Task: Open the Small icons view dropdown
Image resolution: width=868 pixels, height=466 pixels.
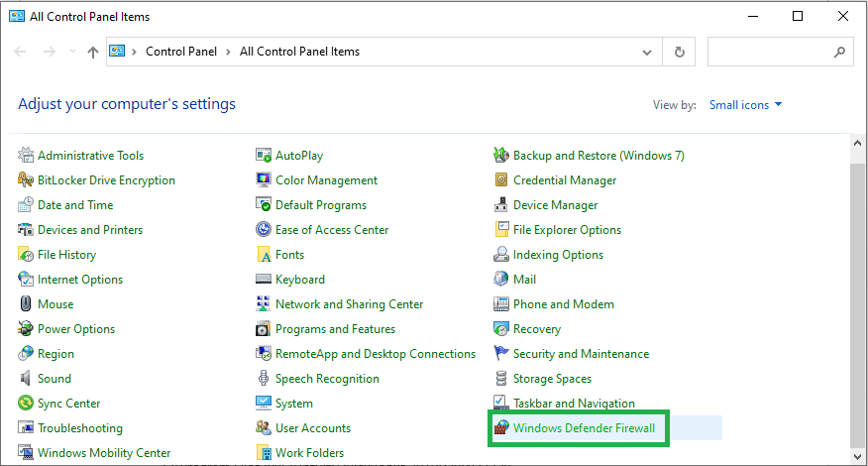Action: coord(746,105)
